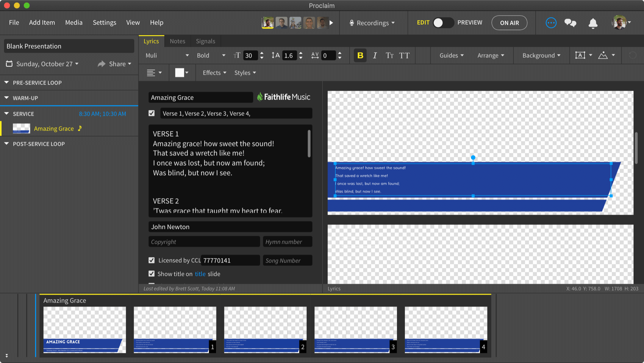Click the lyrics editor scrollbar

pyautogui.click(x=309, y=143)
